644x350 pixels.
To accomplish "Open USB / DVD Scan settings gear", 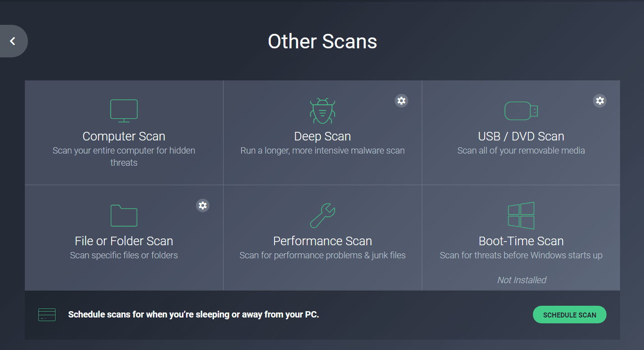I will coord(599,100).
